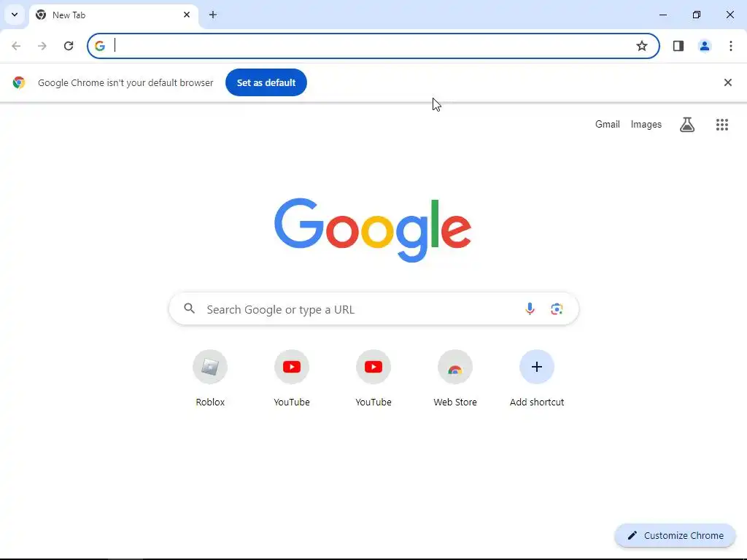747x560 pixels.
Task: Click Set as default button
Action: click(x=266, y=82)
